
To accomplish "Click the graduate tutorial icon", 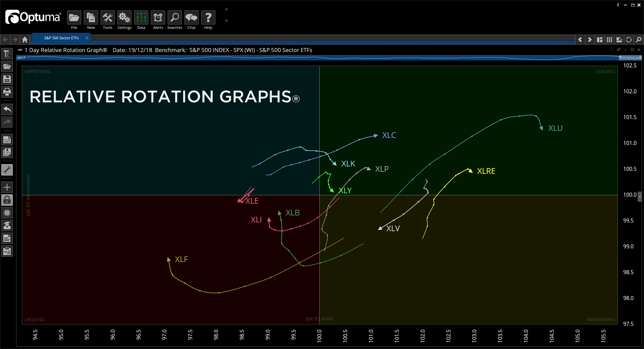I will click(x=7, y=226).
